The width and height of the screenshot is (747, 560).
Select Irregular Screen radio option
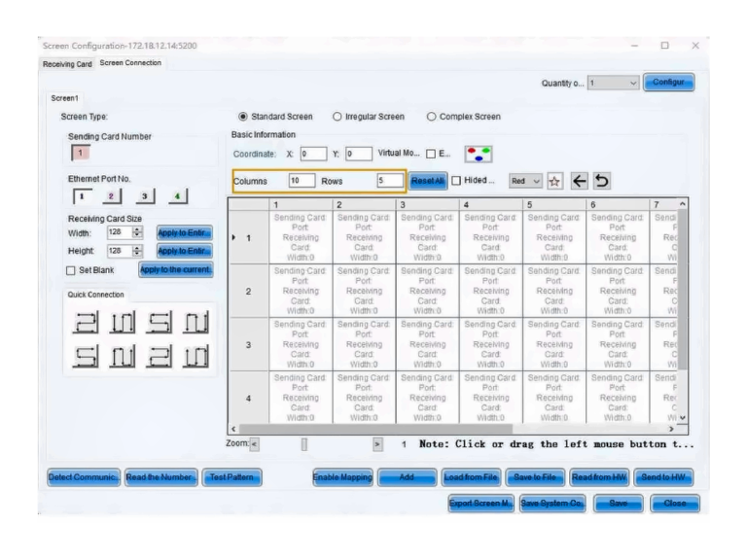338,117
